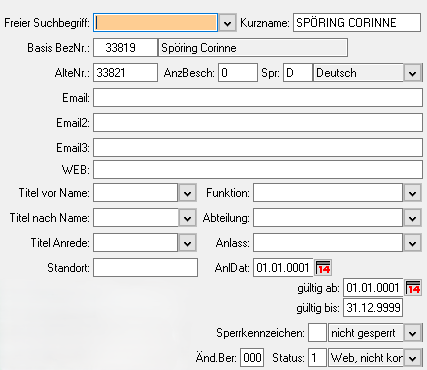Click the Titel vor Name input box
Screen dimensions: 427x370
(x=135, y=193)
